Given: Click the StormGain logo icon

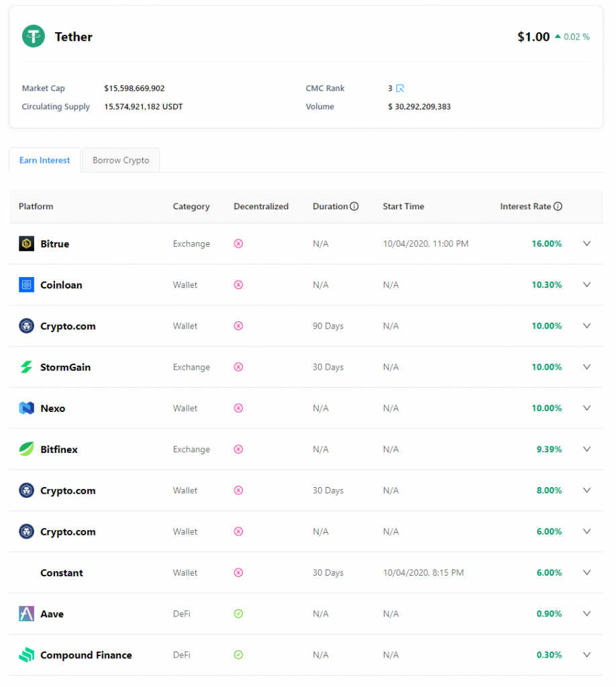Looking at the screenshot, I should 26,367.
